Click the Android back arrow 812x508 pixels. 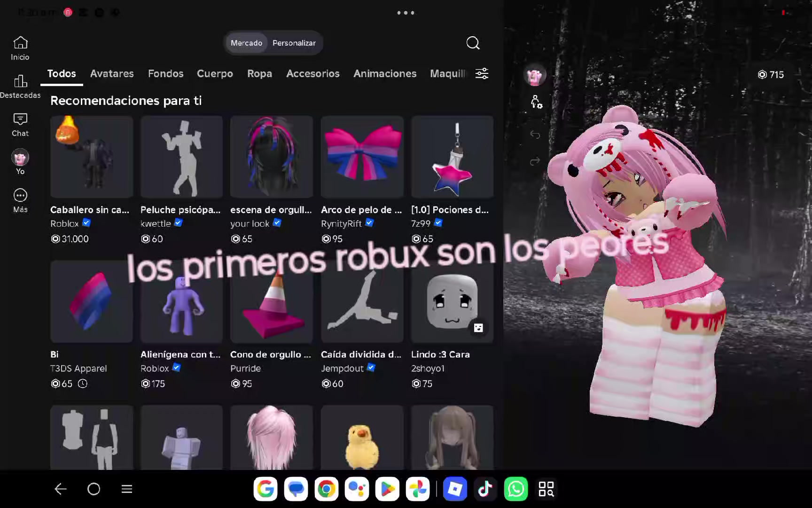pos(61,489)
